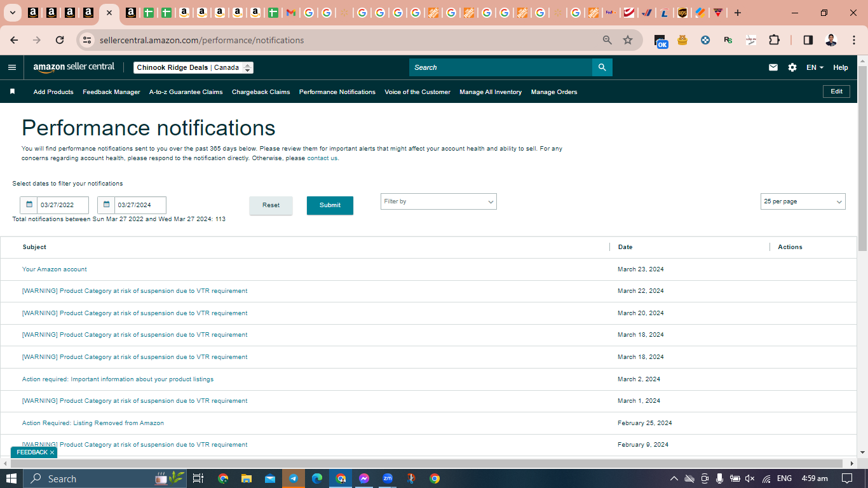Click the start date field 03/27/2022

(x=62, y=205)
